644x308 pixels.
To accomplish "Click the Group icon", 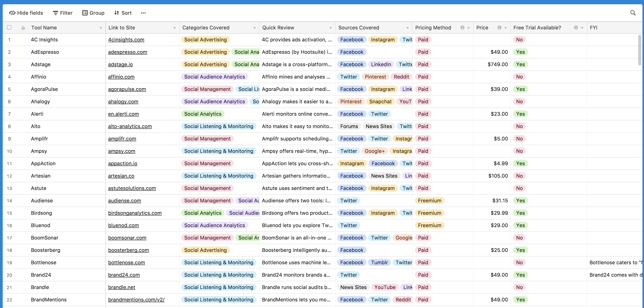I will (85, 13).
